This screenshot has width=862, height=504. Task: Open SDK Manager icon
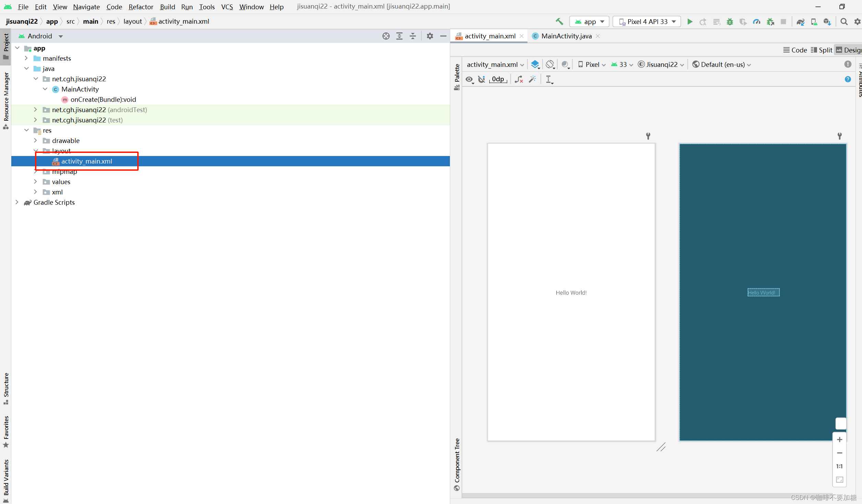tap(827, 22)
